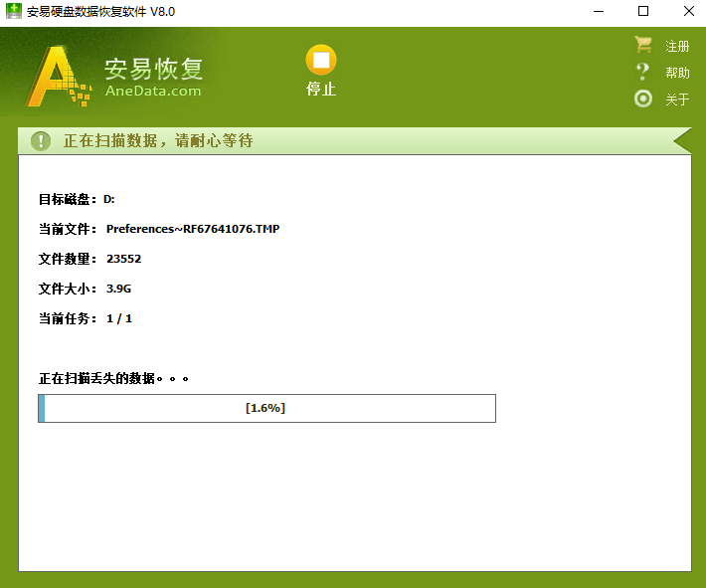
Task: Open the 关于 about link
Action: tap(677, 99)
